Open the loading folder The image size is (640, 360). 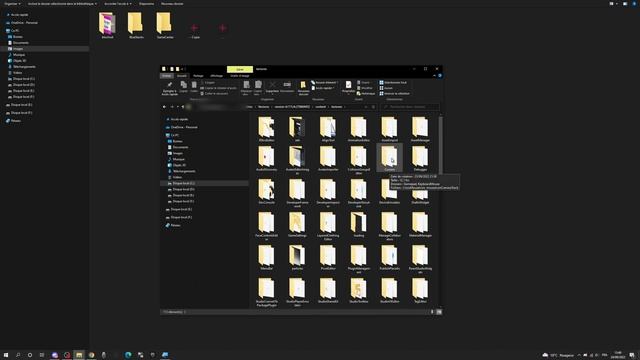[x=359, y=224]
